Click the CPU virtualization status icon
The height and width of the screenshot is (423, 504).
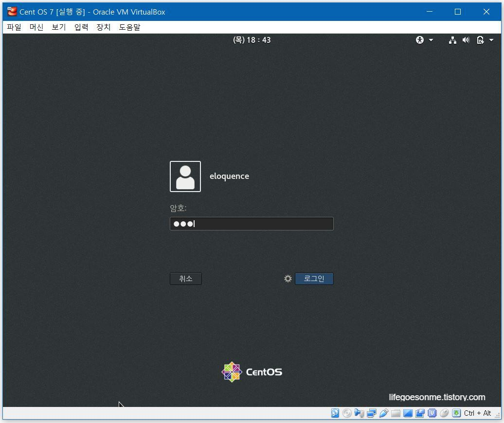coord(432,413)
